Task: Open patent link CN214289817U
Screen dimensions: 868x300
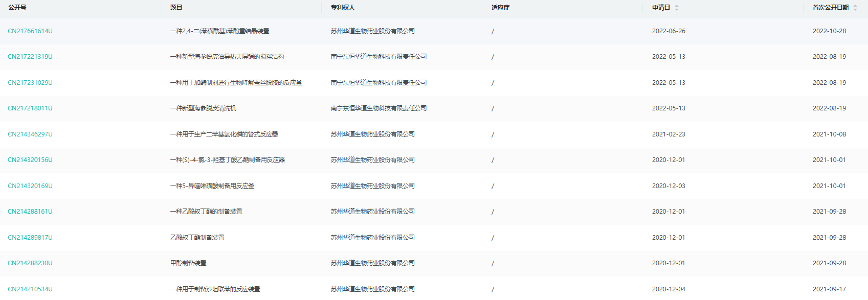Action: point(30,238)
